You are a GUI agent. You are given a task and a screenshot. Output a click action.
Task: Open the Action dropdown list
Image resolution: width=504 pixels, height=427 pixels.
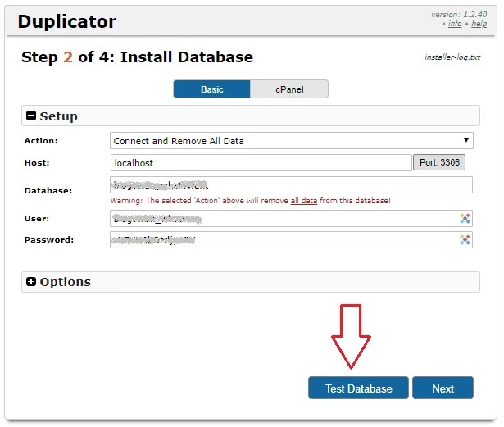tap(291, 141)
